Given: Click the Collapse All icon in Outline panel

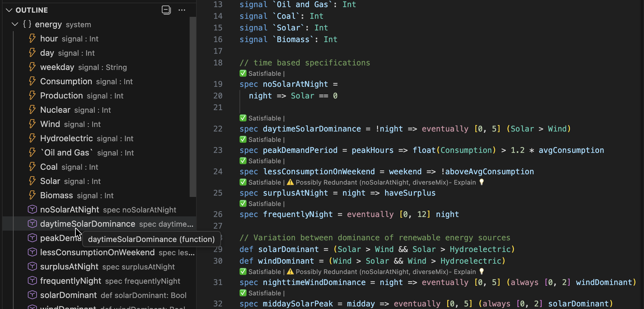Looking at the screenshot, I should 166,10.
